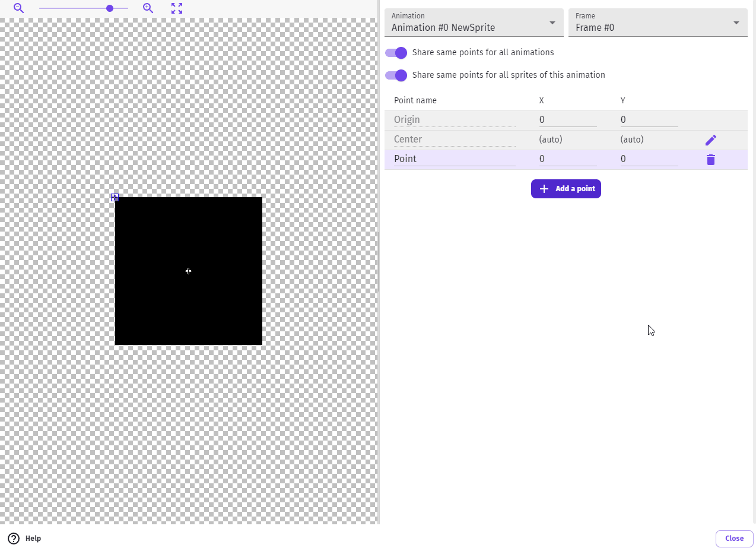The height and width of the screenshot is (551, 756).
Task: Click the Origin name field
Action: (455, 120)
